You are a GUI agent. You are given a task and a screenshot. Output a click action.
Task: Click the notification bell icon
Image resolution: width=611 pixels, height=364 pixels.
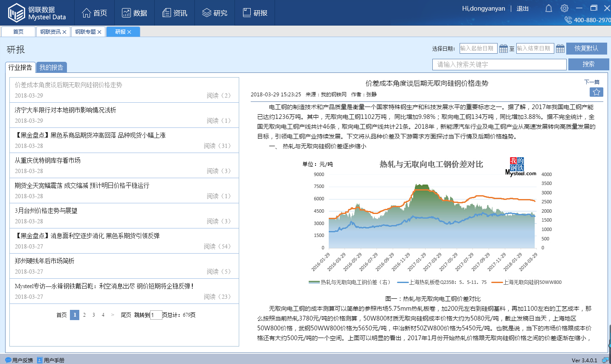(x=549, y=9)
